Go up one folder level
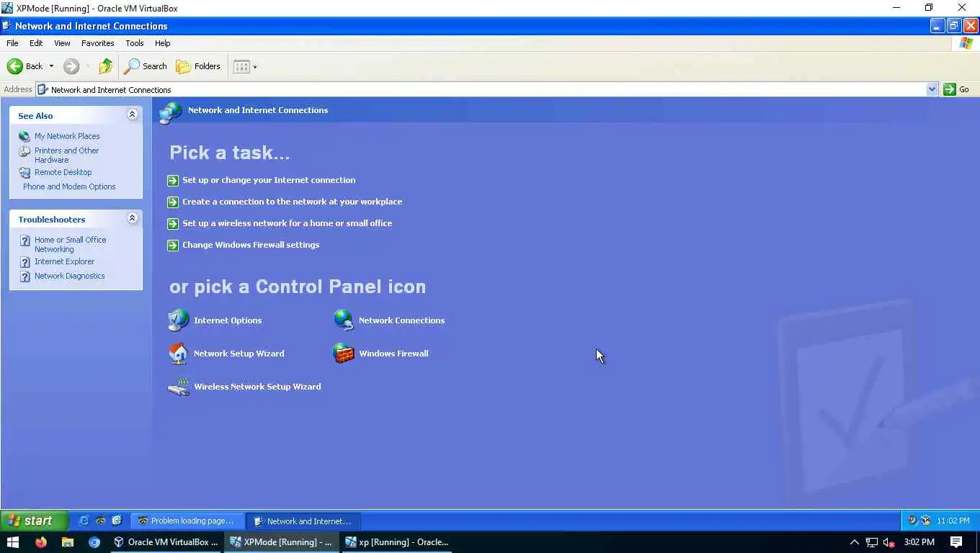The image size is (980, 553). click(106, 66)
